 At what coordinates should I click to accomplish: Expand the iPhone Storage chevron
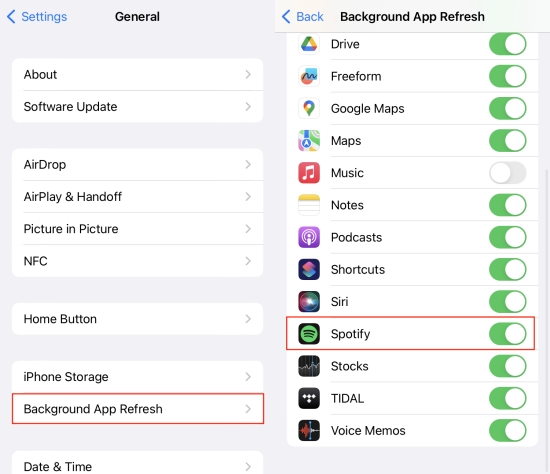(x=248, y=377)
